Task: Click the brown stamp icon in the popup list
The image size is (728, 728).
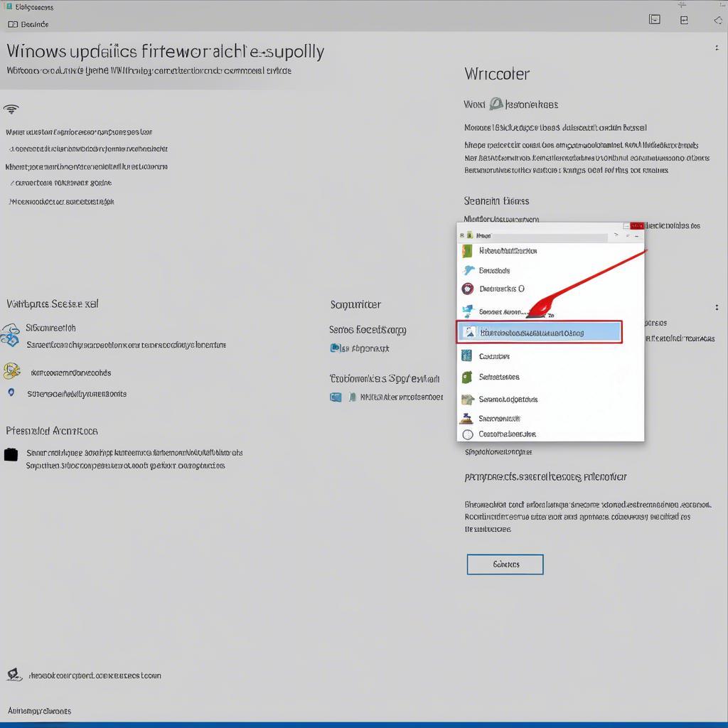Action: pos(466,418)
